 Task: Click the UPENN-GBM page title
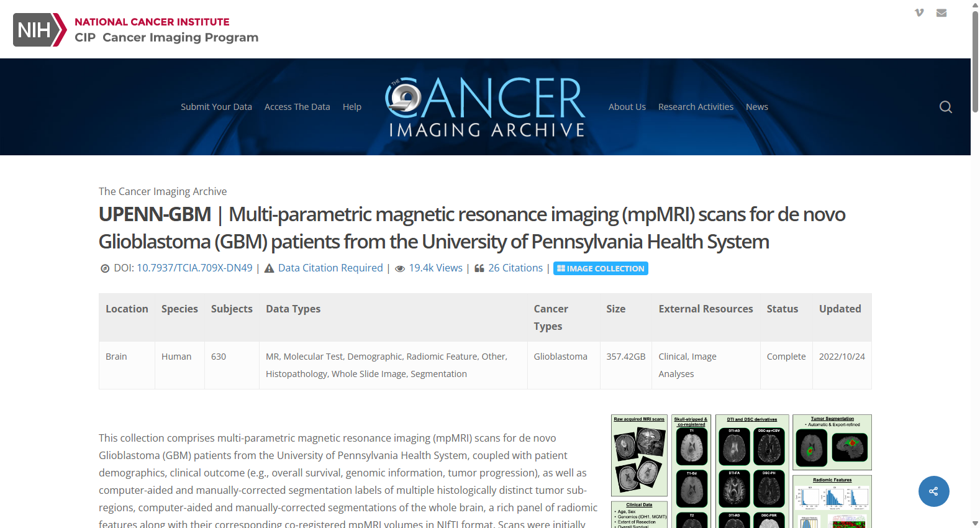pyautogui.click(x=472, y=227)
